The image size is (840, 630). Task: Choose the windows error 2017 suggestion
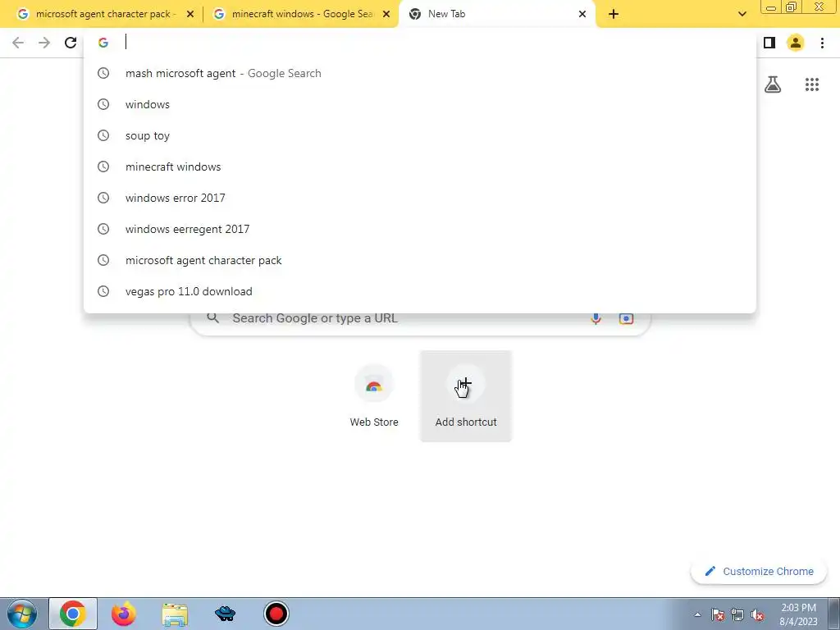click(x=420, y=198)
